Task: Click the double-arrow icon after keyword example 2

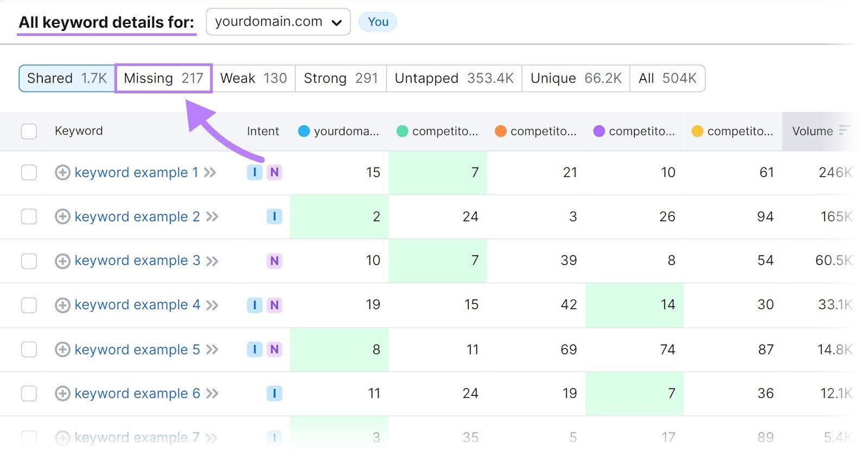Action: click(x=212, y=217)
